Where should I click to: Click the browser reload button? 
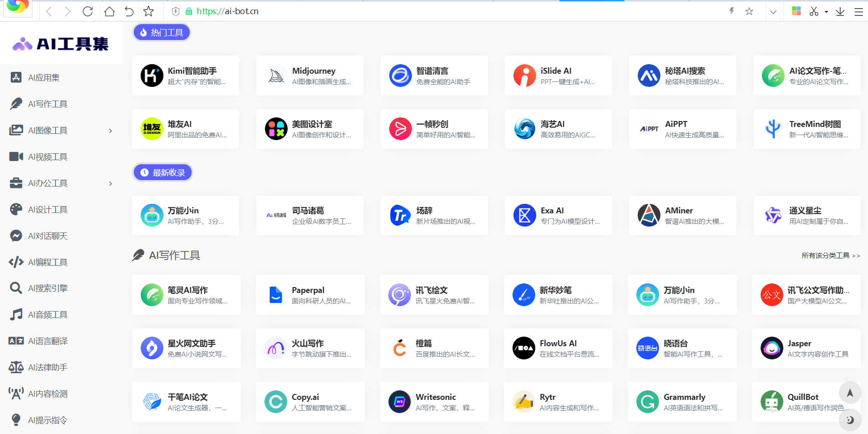88,11
